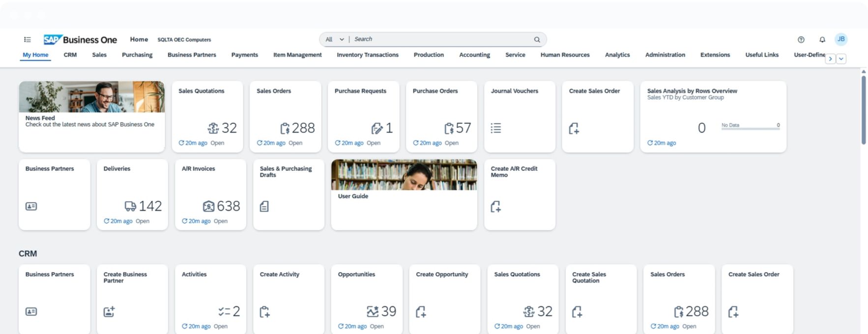Open notifications bell icon
The height and width of the screenshot is (334, 868).
[x=822, y=40]
